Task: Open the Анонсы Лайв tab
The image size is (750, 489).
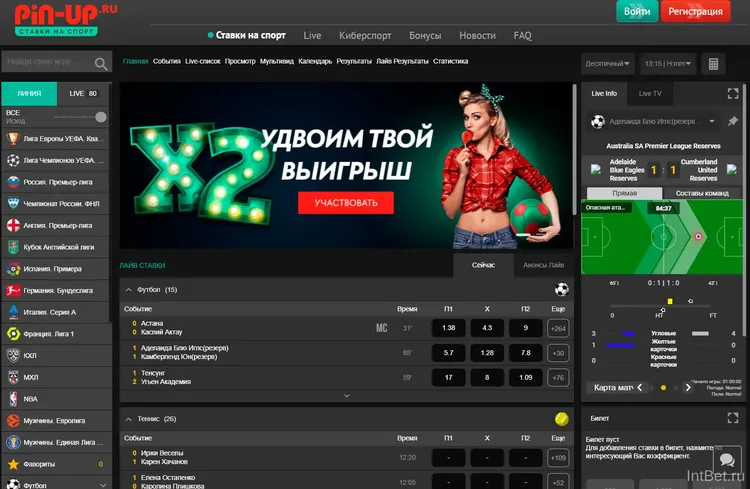Action: 543,265
